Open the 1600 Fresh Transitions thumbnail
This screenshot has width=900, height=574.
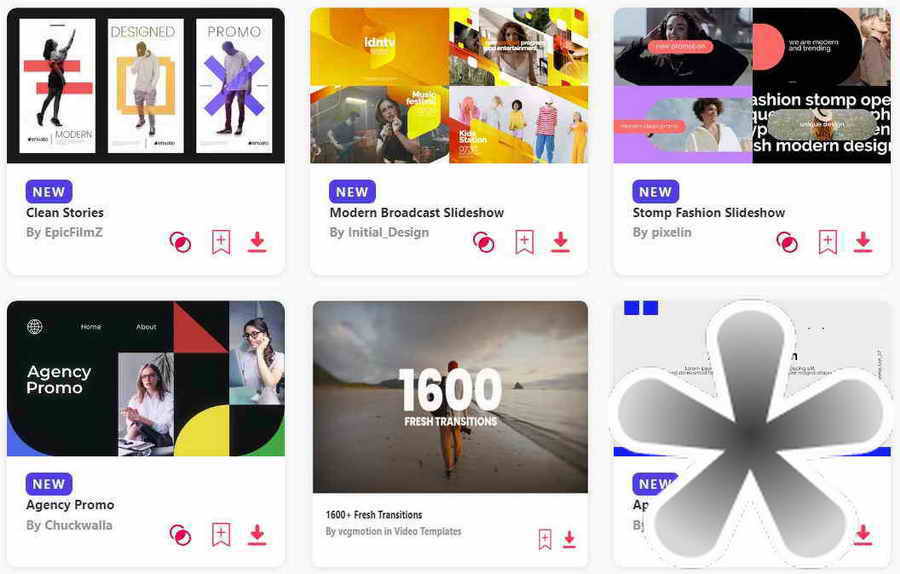(451, 397)
